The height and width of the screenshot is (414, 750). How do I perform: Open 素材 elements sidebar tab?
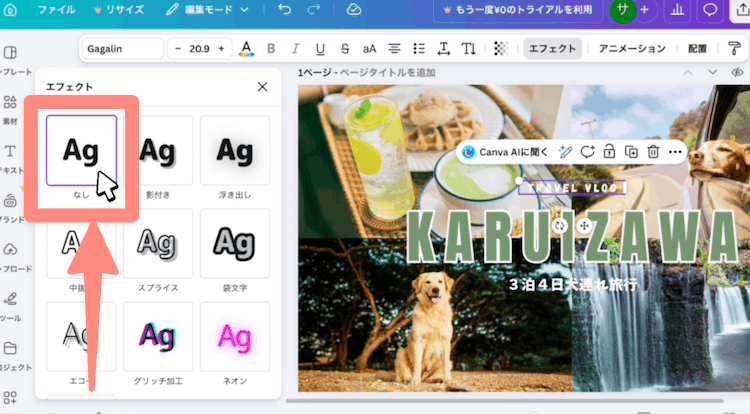pos(11,110)
